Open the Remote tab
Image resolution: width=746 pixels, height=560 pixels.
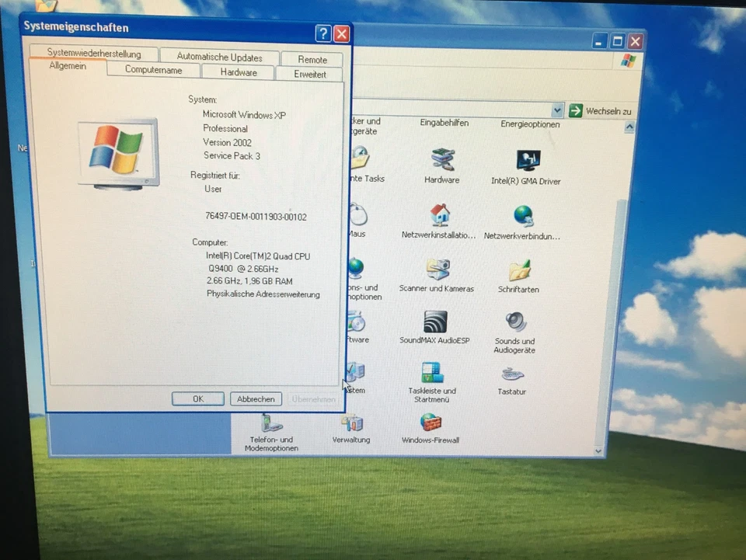[x=312, y=59]
